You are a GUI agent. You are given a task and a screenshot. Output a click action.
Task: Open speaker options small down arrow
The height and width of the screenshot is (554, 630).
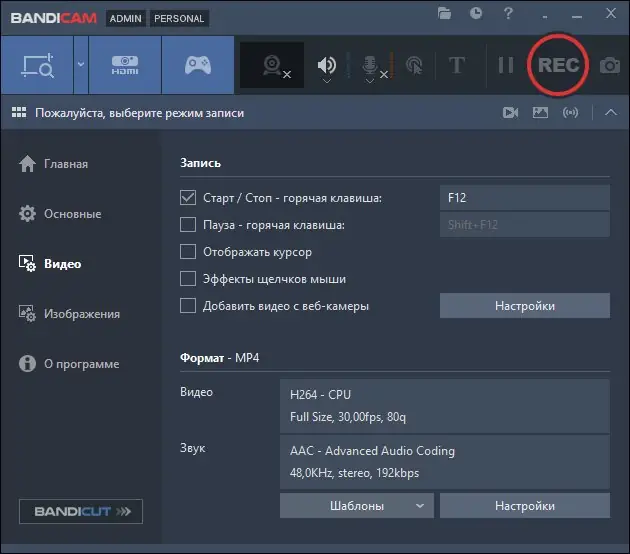[327, 81]
